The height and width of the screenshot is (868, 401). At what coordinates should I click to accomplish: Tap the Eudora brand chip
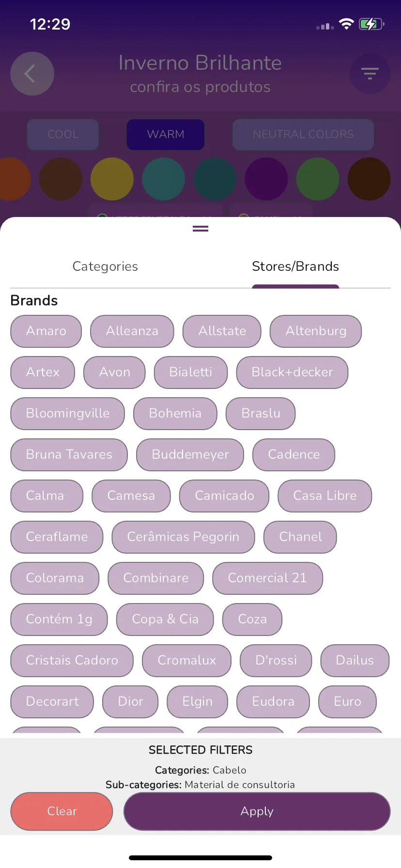[x=273, y=702]
